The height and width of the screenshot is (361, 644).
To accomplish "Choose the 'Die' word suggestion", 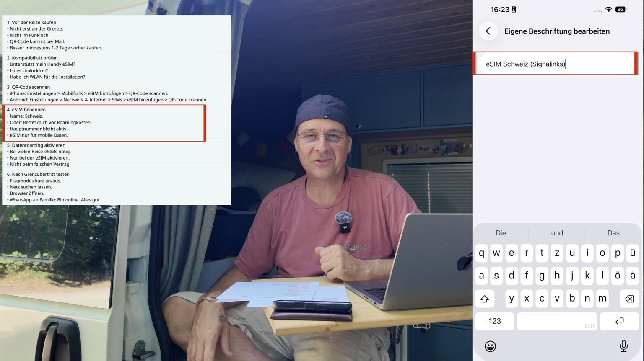I will click(501, 233).
